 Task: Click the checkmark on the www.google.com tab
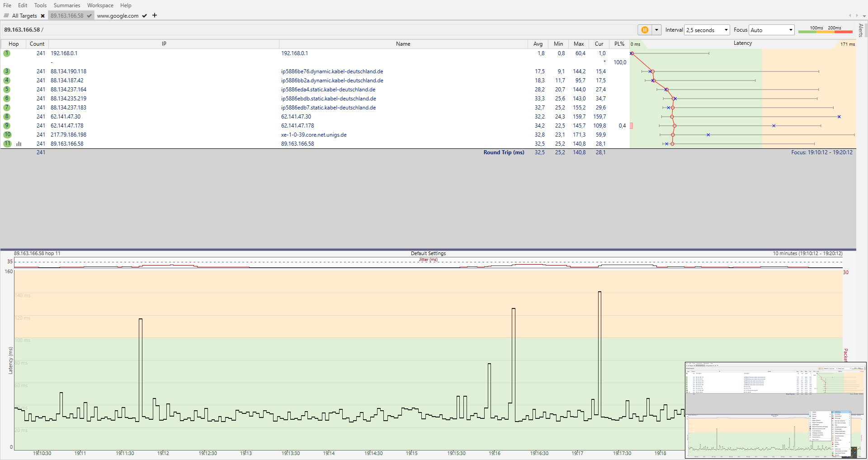[x=144, y=16]
